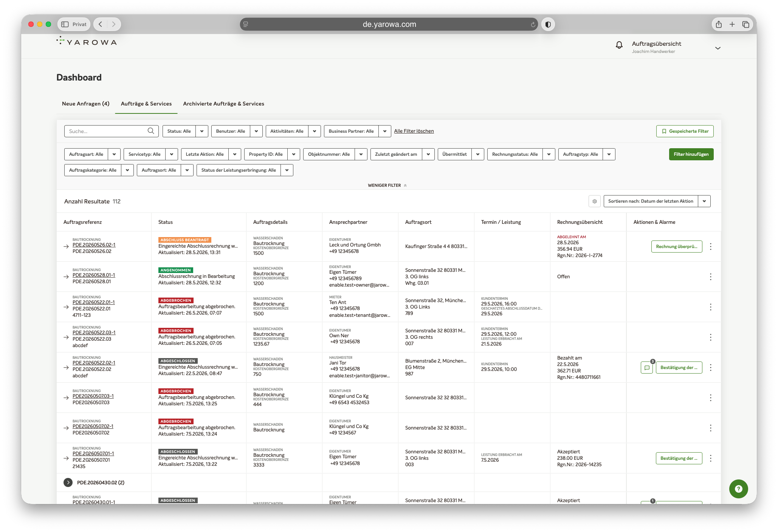
Task: Open table column settings gear
Action: [594, 201]
